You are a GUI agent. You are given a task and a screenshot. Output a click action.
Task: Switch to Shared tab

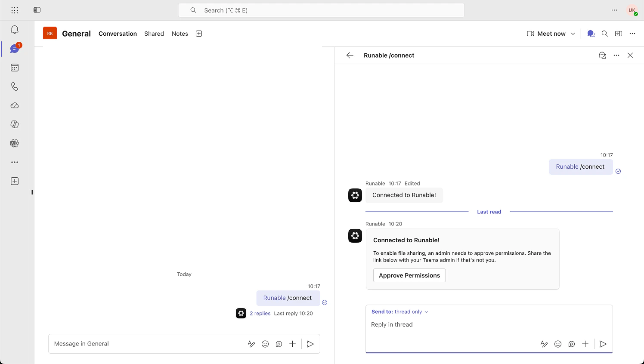154,34
